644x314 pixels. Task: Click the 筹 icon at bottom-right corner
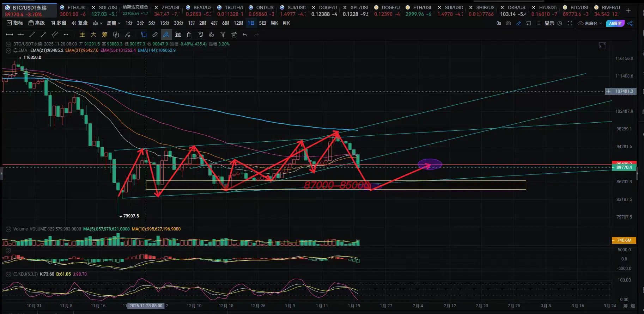point(626,306)
